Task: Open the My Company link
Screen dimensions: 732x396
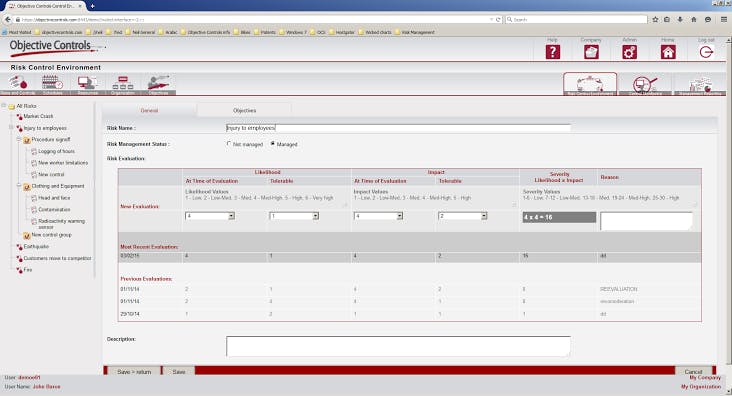Action: (705, 377)
